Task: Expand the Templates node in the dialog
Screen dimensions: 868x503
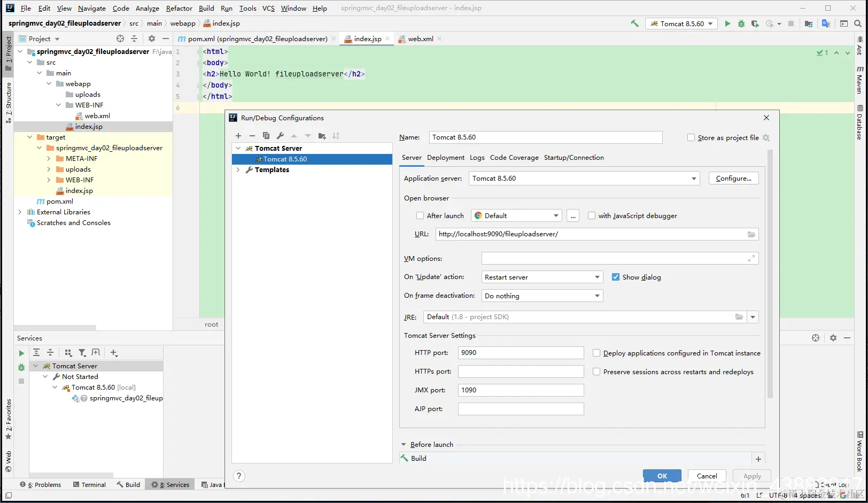Action: [238, 170]
